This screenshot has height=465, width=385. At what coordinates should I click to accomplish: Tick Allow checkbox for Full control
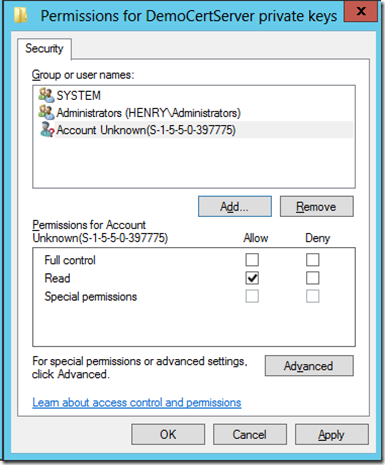(252, 260)
